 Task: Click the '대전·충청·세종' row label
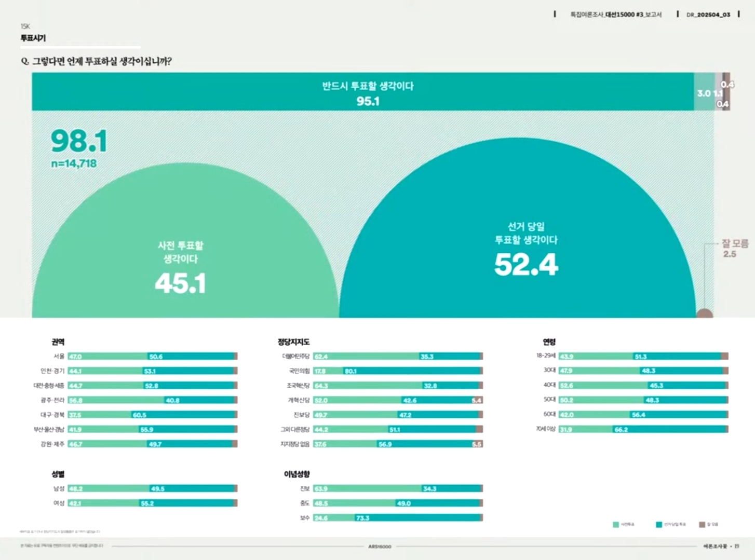tap(49, 386)
